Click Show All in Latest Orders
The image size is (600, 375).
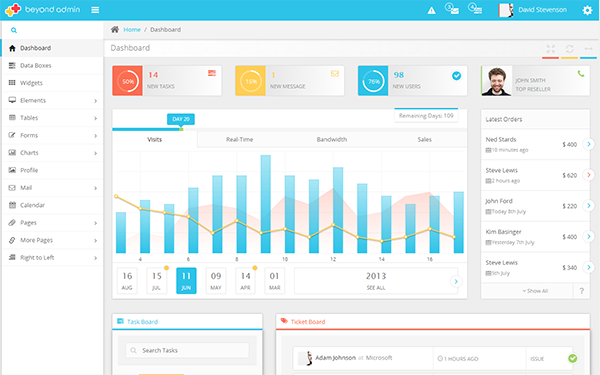tap(535, 291)
